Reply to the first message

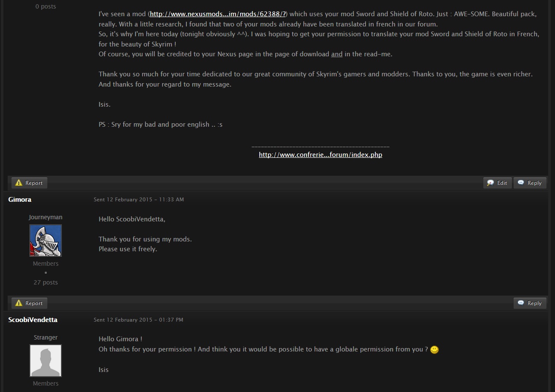530,183
